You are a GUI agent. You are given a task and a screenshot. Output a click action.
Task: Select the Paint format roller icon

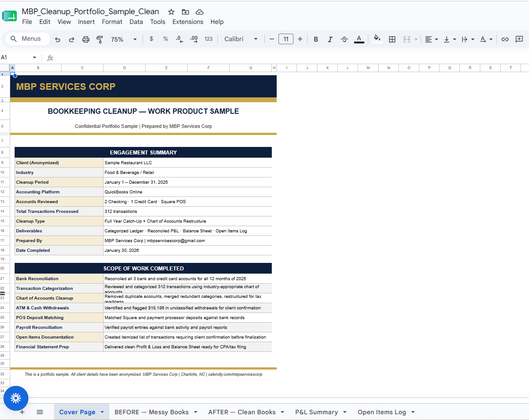pos(100,39)
